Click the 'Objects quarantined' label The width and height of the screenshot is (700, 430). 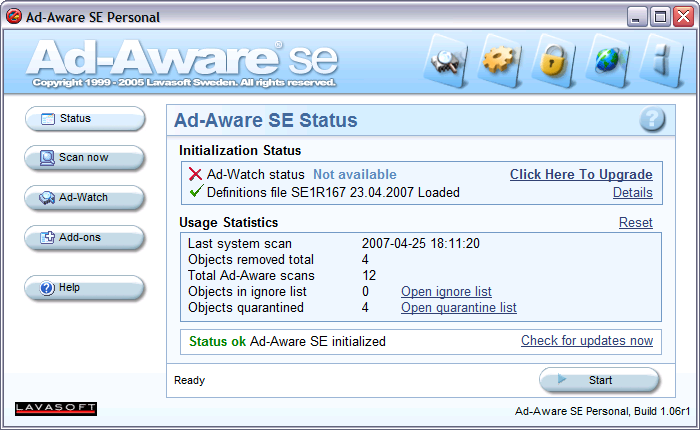click(x=246, y=308)
